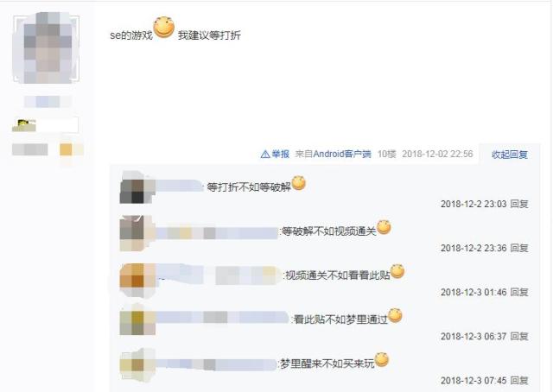This screenshot has width=553, height=392.
Task: Click emoji after 等破解不如视频通关
Action: (384, 227)
